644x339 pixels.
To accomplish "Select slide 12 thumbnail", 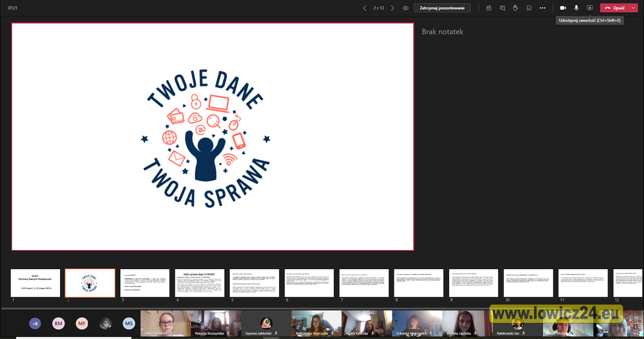I will point(628,283).
